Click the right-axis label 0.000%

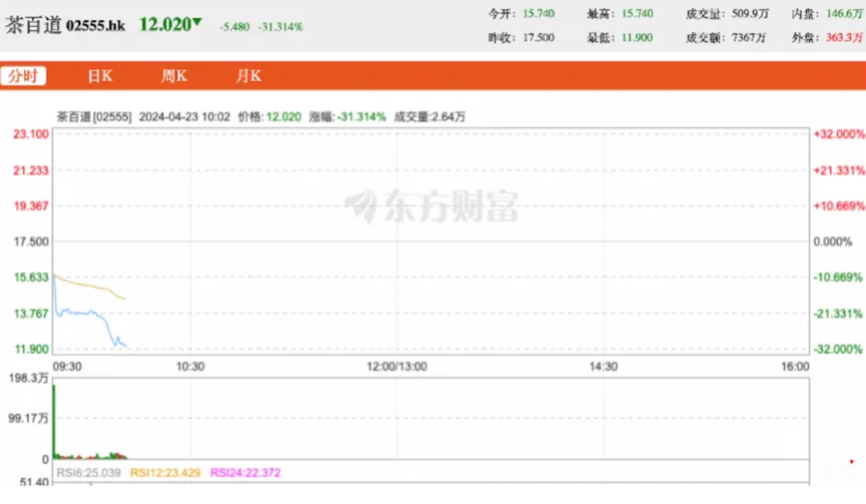pos(834,241)
